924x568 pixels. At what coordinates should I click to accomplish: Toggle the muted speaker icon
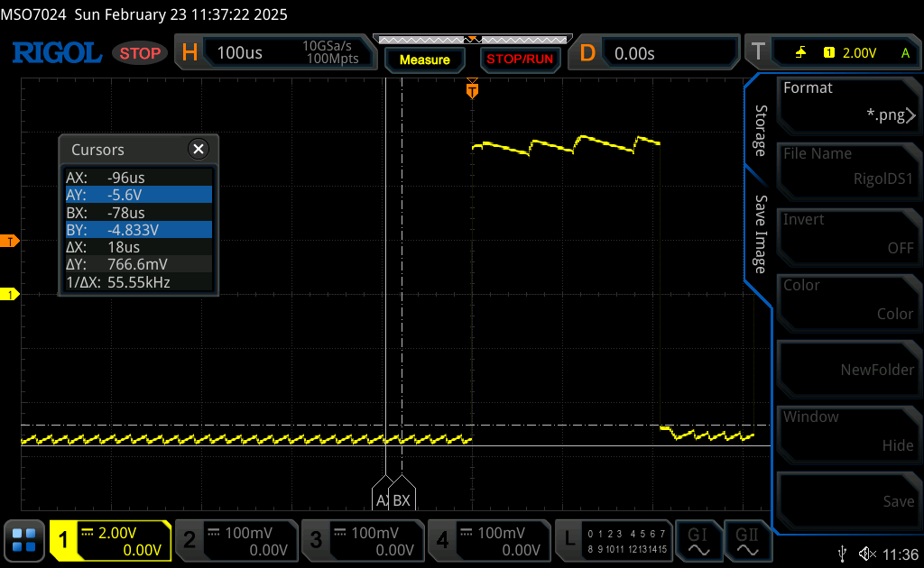(867, 554)
